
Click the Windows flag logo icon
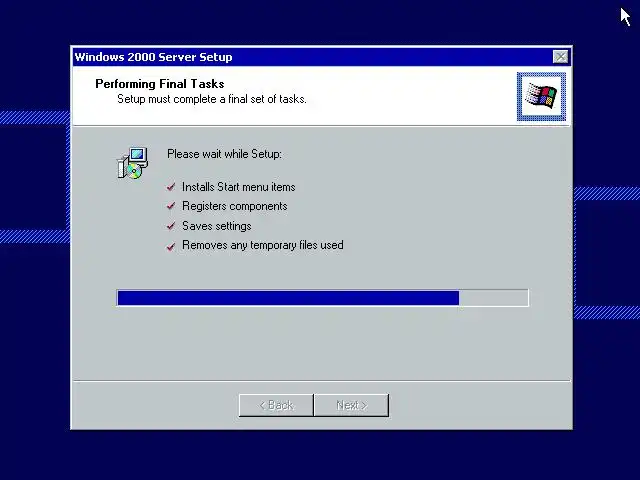click(541, 97)
